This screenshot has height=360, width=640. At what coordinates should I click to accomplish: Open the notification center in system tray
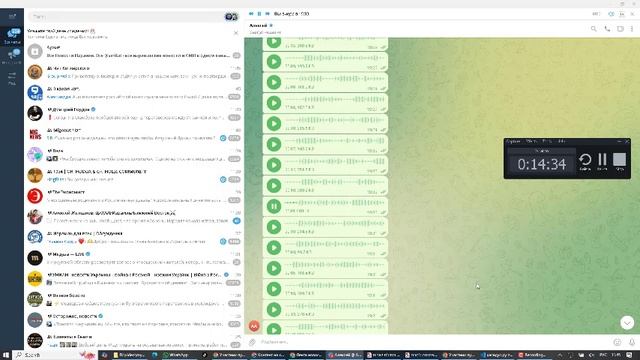(629, 355)
